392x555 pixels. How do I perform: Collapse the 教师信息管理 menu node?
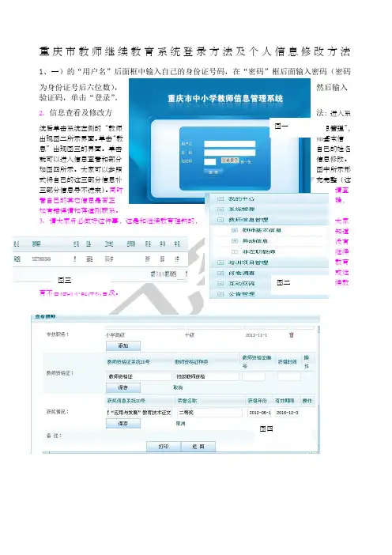click(x=220, y=220)
